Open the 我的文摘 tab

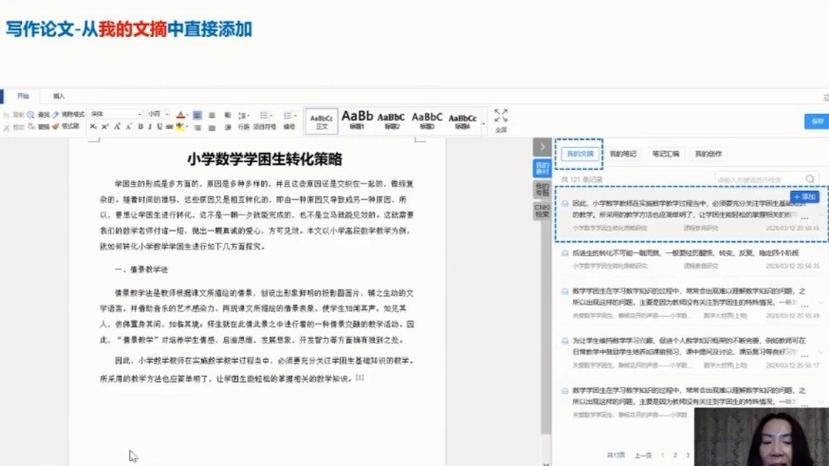click(x=580, y=154)
